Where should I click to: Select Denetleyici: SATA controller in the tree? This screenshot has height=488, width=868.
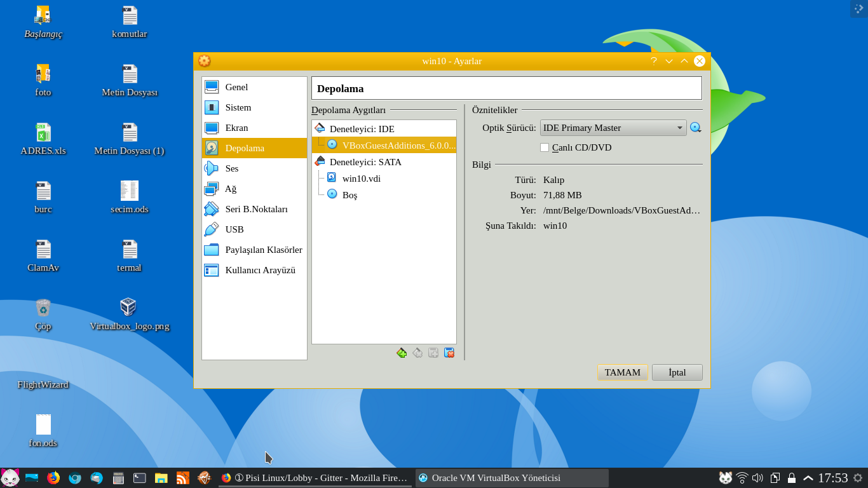pos(365,162)
